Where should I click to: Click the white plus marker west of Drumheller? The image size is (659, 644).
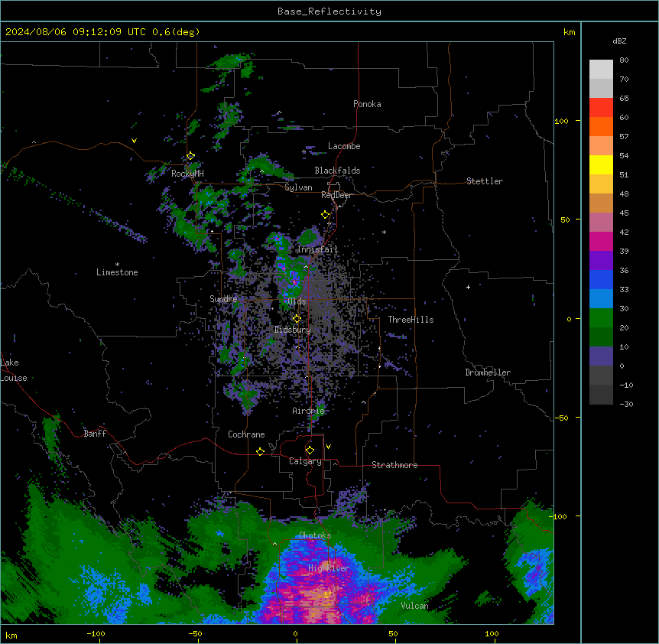pyautogui.click(x=468, y=287)
